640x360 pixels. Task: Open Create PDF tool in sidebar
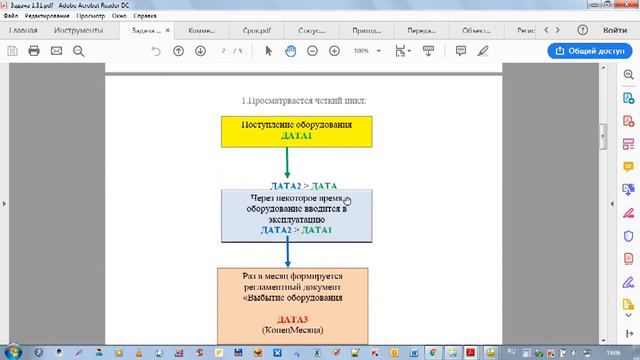pos(629,121)
